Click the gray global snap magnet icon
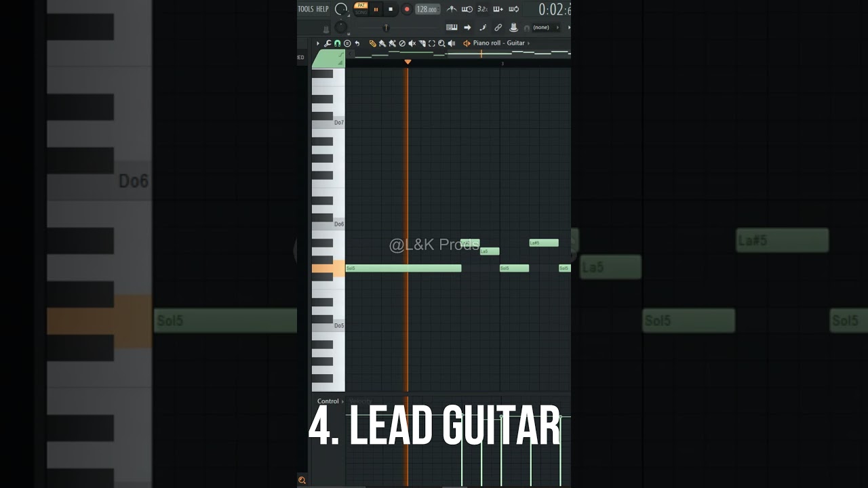 tap(527, 28)
